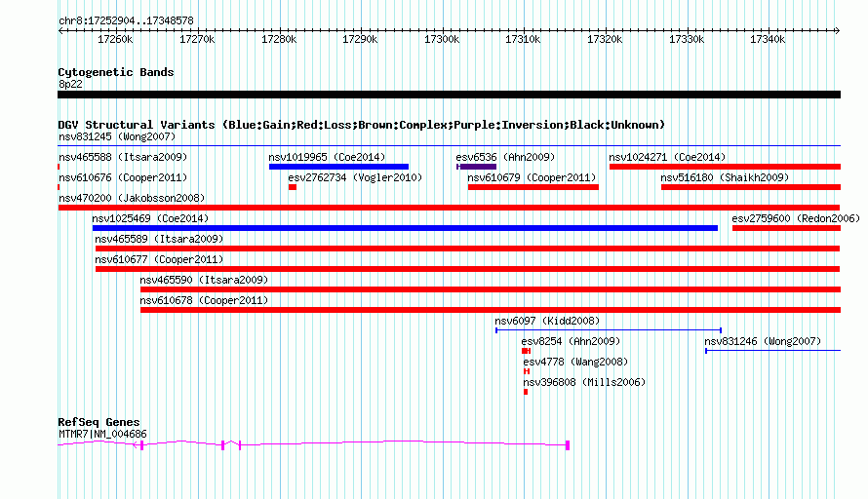868x499 pixels.
Task: Open the nsv465589 (Itsara2009) label
Action: (x=159, y=239)
